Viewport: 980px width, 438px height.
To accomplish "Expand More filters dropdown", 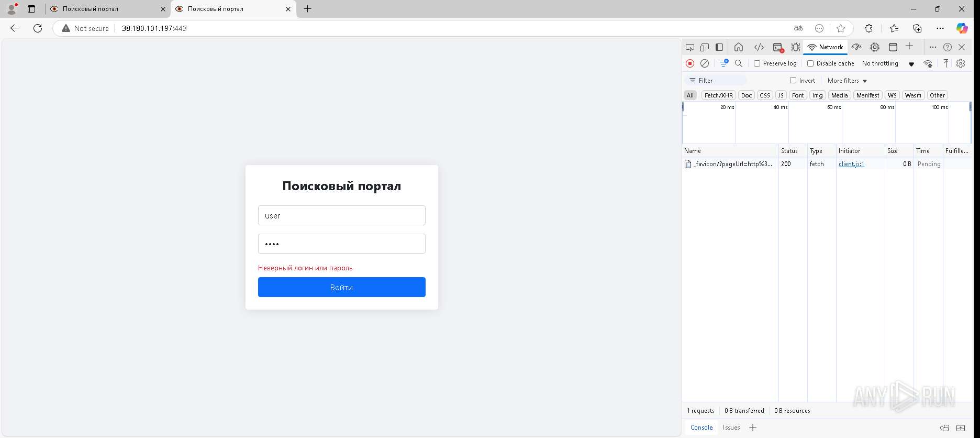I will 847,81.
